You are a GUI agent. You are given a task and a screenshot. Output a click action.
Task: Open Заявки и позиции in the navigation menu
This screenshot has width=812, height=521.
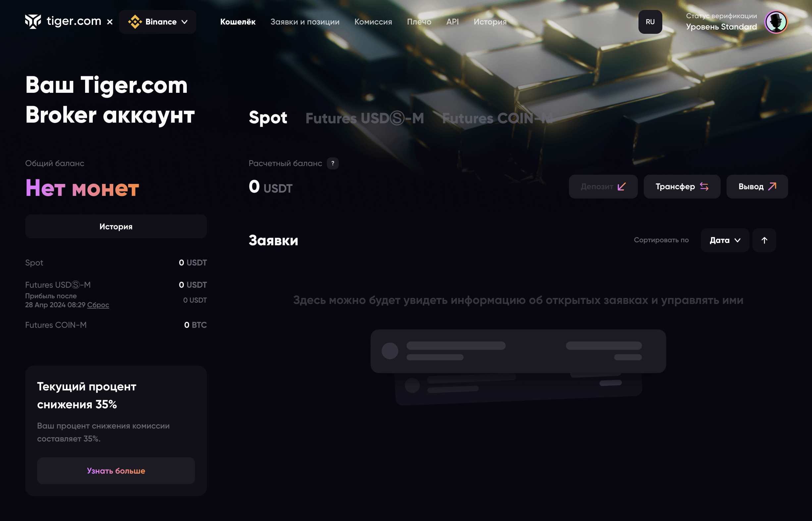click(x=305, y=22)
